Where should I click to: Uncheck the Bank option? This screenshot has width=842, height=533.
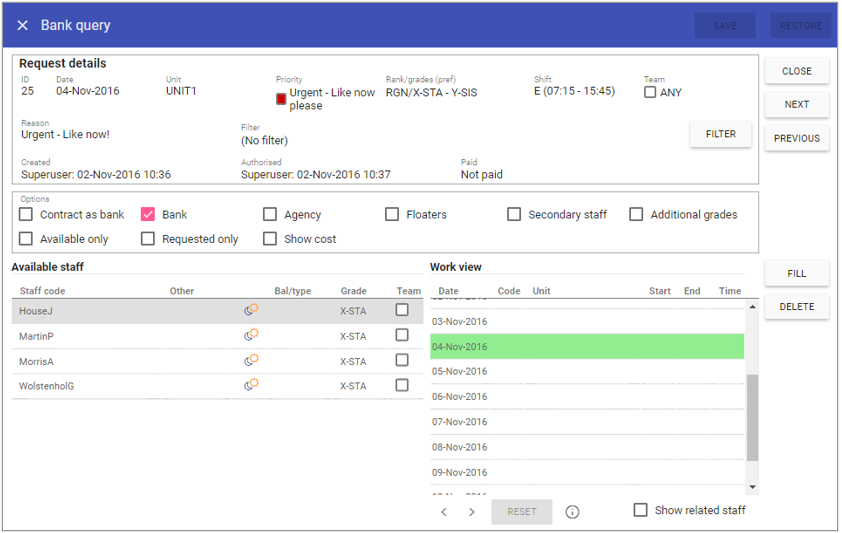[x=148, y=215]
